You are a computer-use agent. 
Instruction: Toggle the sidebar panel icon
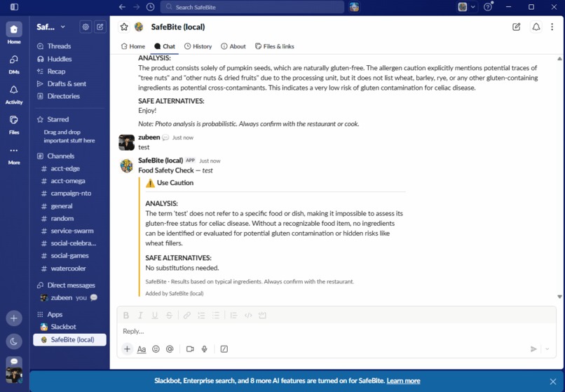14,7
